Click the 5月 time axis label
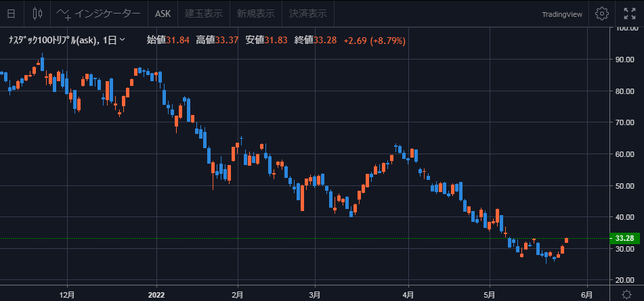The height and width of the screenshot is (301, 644). point(490,294)
